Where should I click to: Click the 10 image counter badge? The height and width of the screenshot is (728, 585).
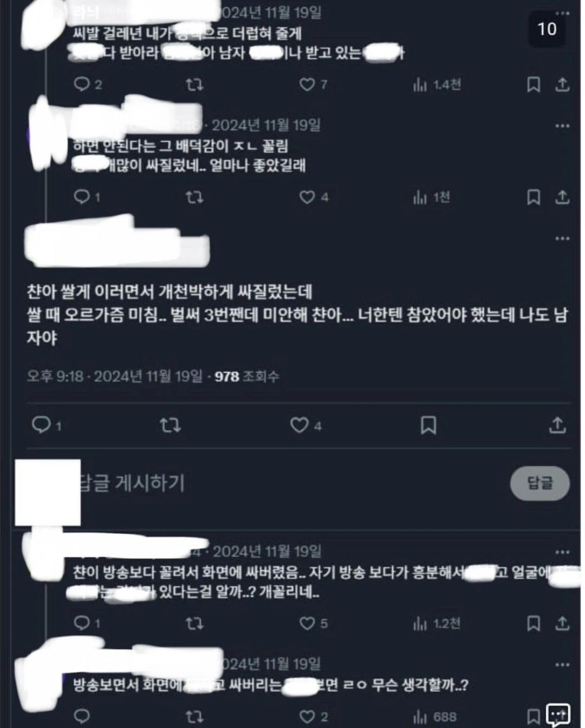[x=547, y=29]
